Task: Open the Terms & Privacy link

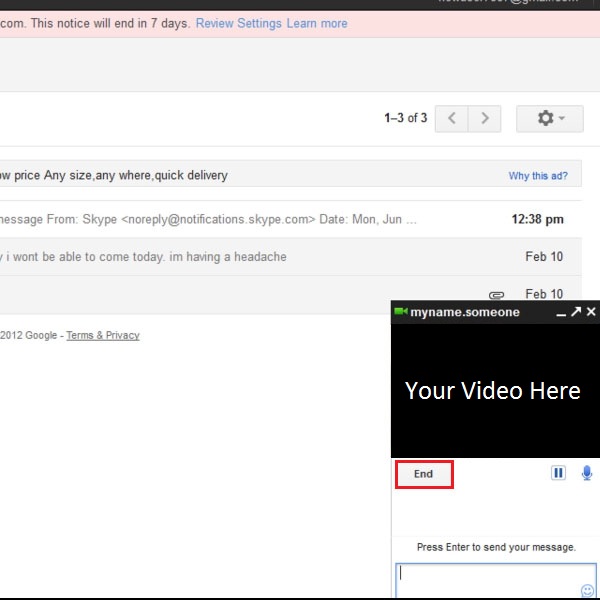Action: tap(103, 336)
